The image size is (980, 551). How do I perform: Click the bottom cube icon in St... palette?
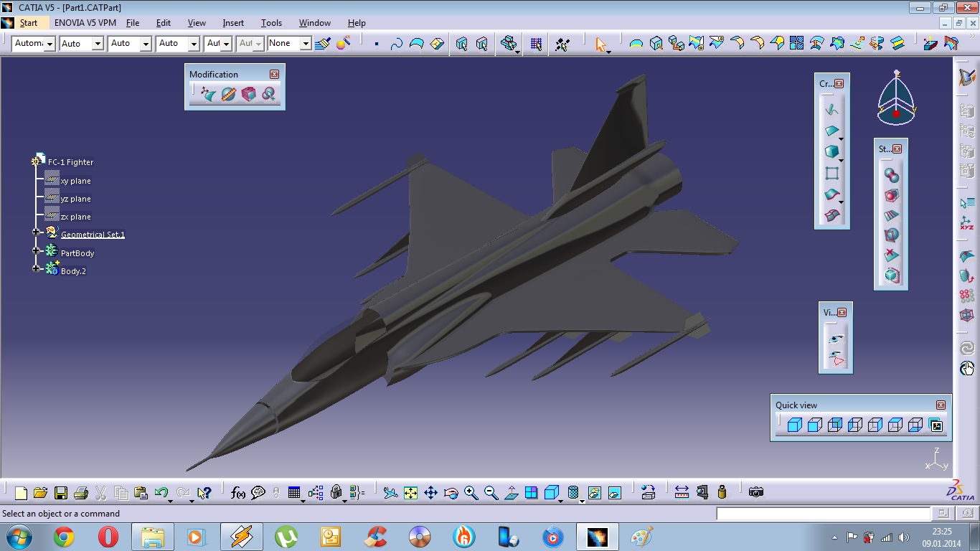click(x=891, y=275)
